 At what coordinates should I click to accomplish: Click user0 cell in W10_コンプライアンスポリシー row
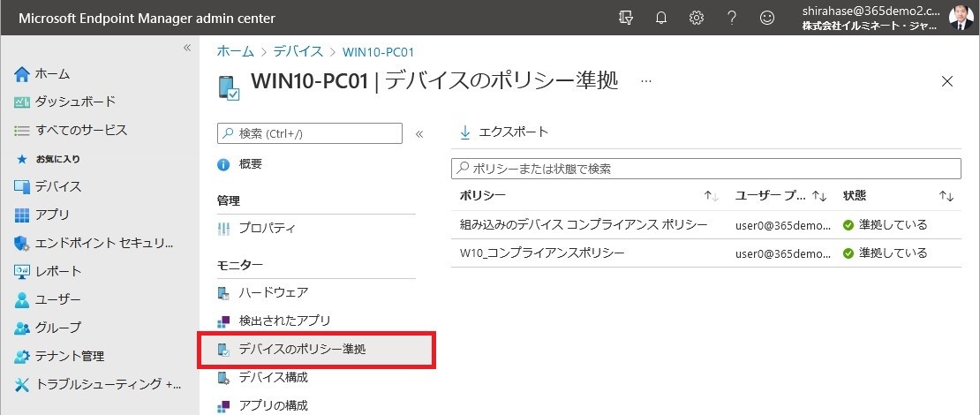point(783,253)
